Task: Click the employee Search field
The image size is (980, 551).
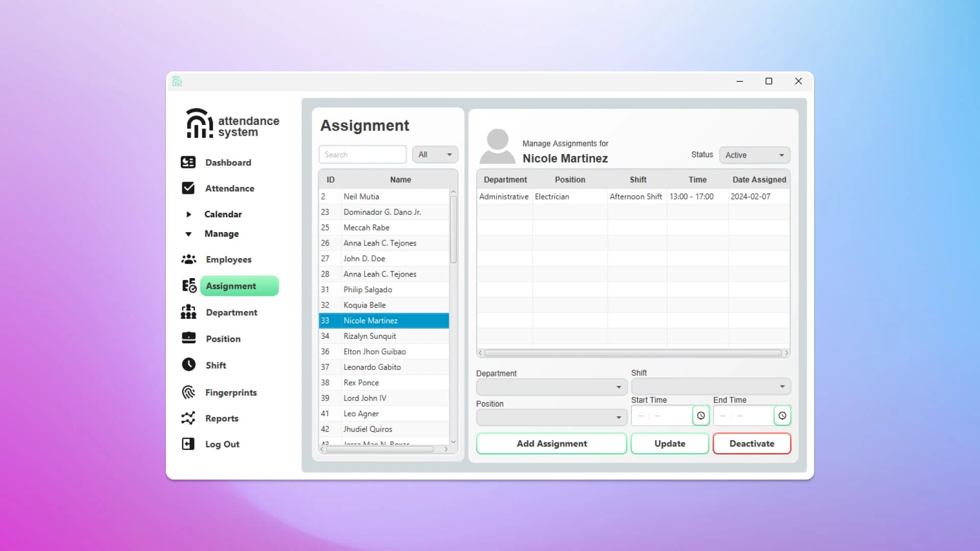Action: [362, 155]
